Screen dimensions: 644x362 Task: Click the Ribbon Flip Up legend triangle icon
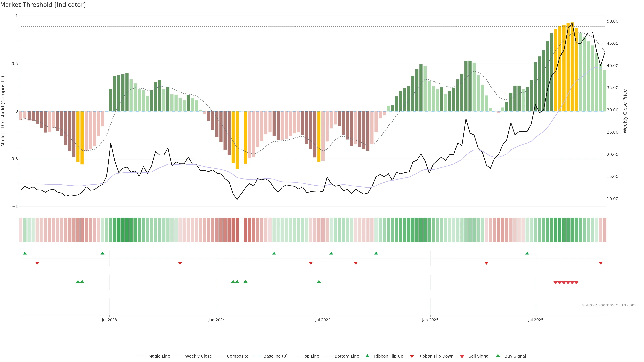coord(367,356)
